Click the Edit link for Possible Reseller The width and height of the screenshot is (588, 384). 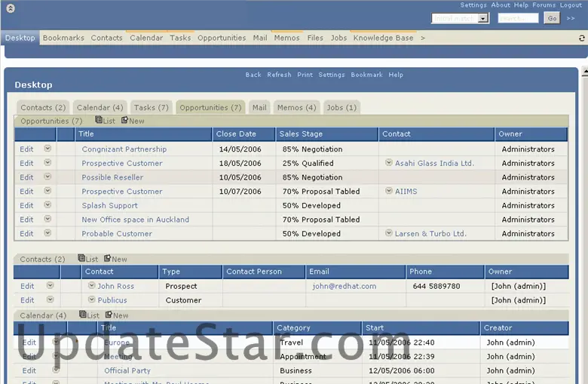[x=26, y=177]
